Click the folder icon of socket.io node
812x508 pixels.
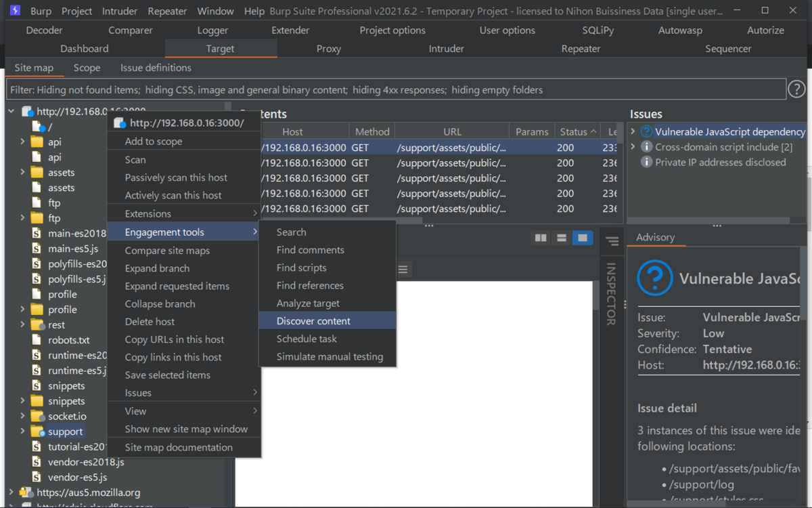pyautogui.click(x=37, y=416)
